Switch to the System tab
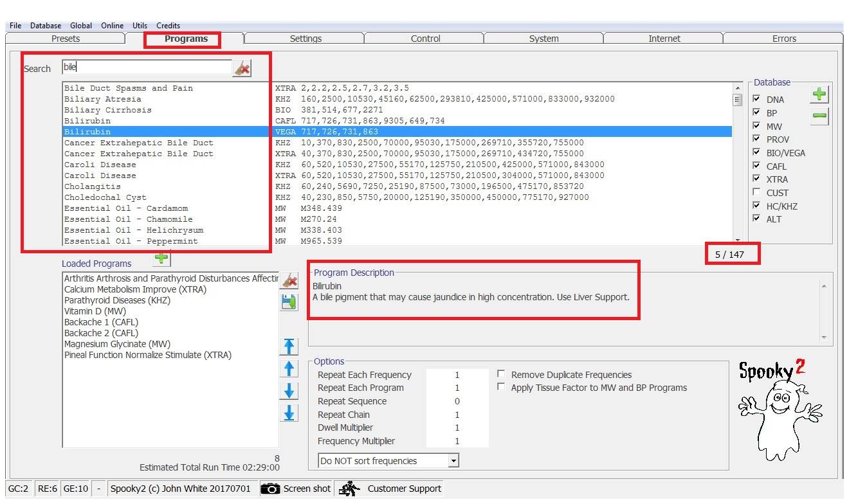The image size is (849, 504). pos(543,39)
